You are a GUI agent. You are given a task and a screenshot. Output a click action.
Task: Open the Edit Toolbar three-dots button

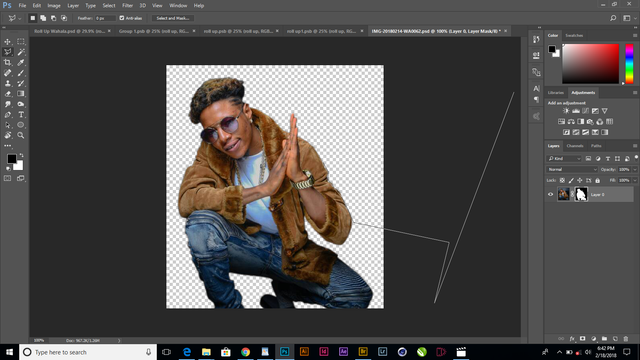pyautogui.click(x=7, y=146)
